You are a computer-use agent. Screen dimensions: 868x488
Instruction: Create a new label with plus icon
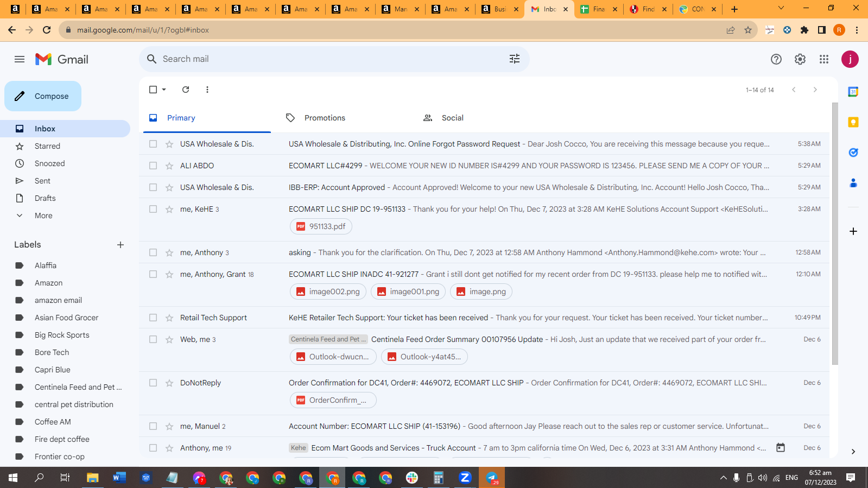(121, 245)
